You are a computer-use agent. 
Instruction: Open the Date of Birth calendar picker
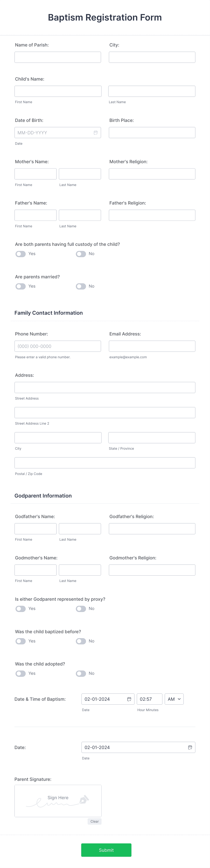point(96,133)
